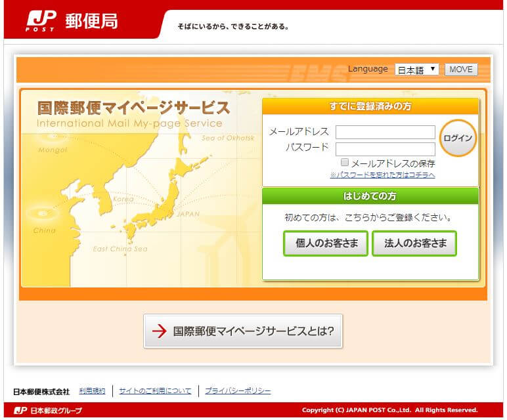Open the 利用規約 footer link
This screenshot has width=507, height=420.
[92, 391]
